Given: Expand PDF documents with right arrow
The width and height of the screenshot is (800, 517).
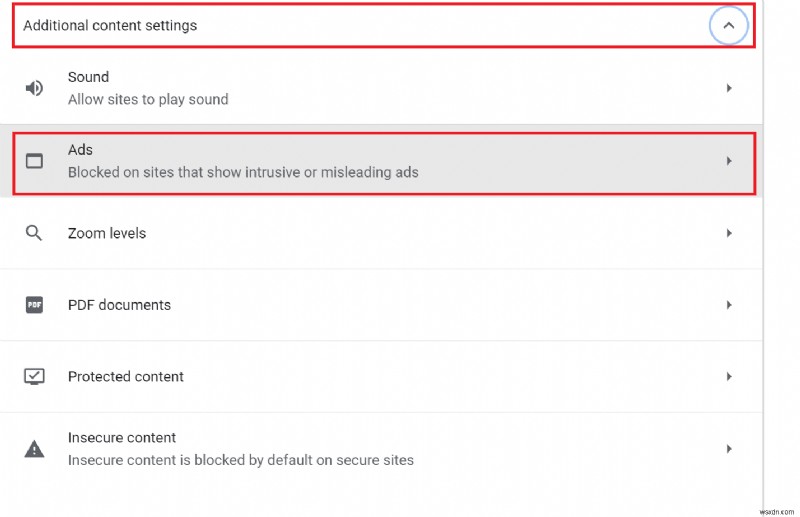Looking at the screenshot, I should tap(729, 305).
